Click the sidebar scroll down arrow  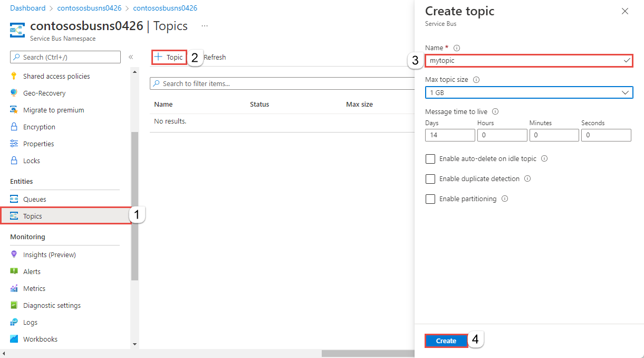click(x=134, y=344)
